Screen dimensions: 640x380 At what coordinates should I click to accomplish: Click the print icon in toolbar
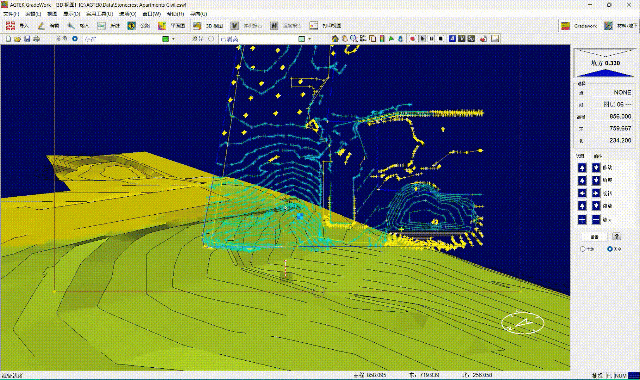[x=36, y=39]
